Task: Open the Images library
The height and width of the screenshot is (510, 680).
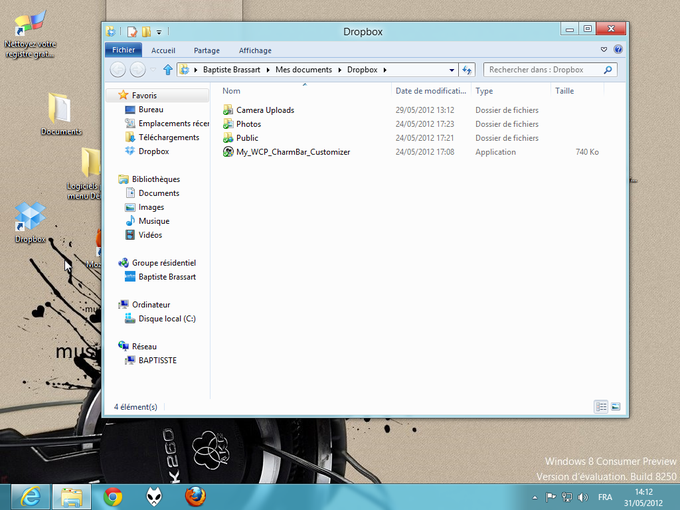Action: pos(151,207)
